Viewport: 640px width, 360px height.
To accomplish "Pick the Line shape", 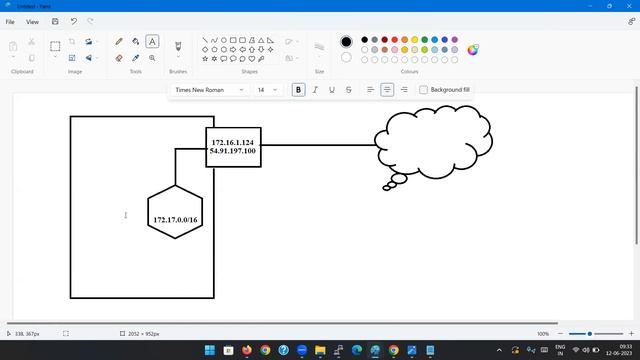I will (205, 40).
